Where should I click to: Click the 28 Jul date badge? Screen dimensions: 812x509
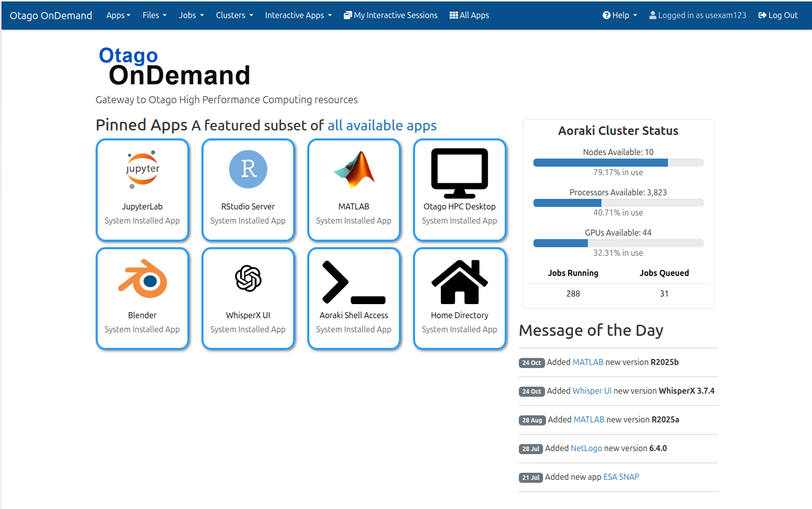click(x=531, y=449)
